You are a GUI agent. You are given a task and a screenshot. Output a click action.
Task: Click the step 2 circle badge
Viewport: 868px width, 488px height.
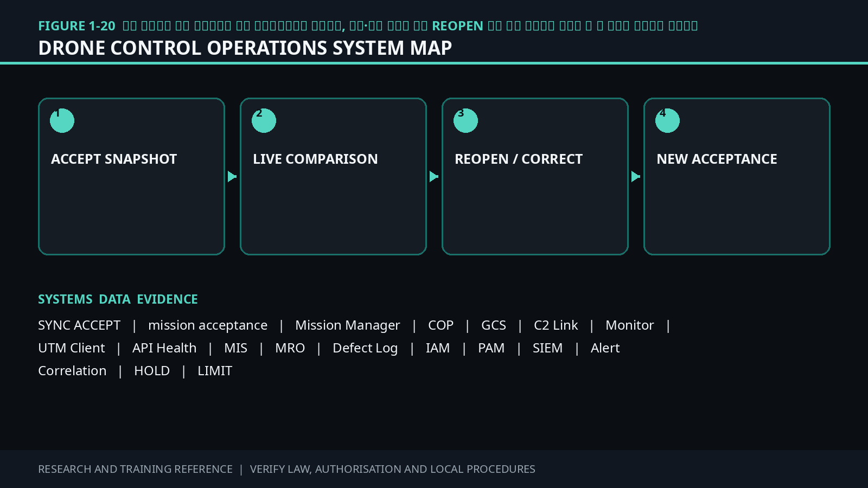coord(264,120)
